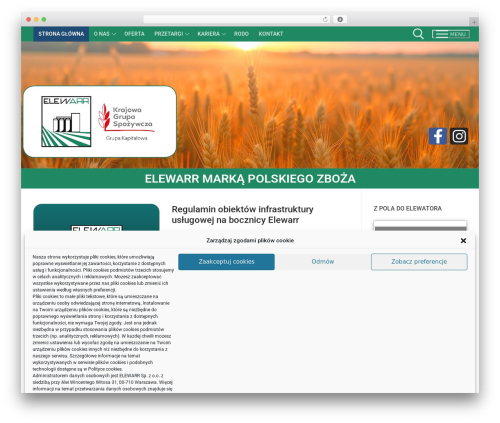Screen dimensions: 500x423
Task: Open the RODO page
Action: click(241, 34)
